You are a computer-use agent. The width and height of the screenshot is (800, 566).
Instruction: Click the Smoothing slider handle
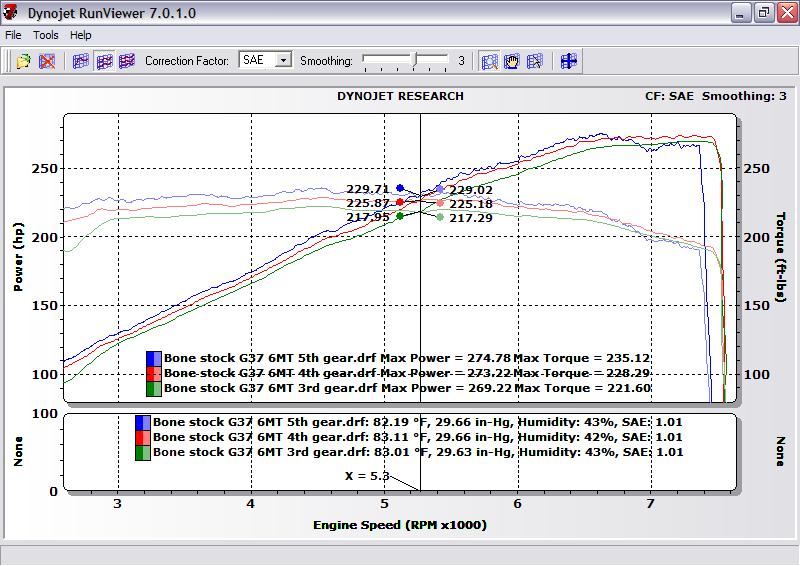point(415,60)
